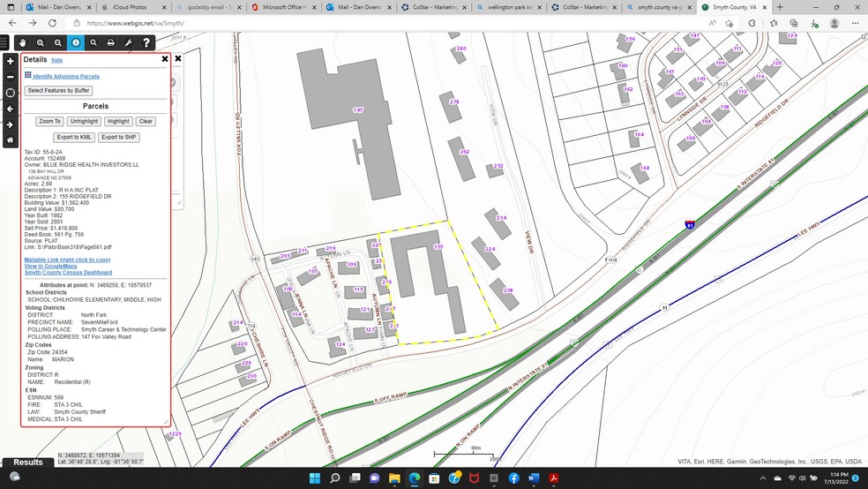Open the Help question mark
Screen dimensions: 868x489
tap(146, 42)
